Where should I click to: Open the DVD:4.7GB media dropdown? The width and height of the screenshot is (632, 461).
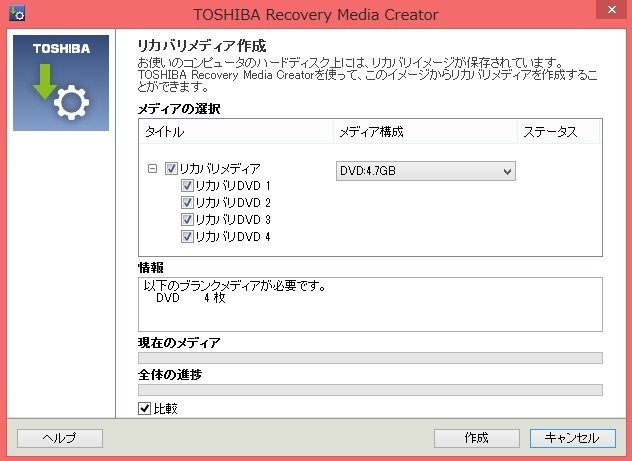click(426, 171)
